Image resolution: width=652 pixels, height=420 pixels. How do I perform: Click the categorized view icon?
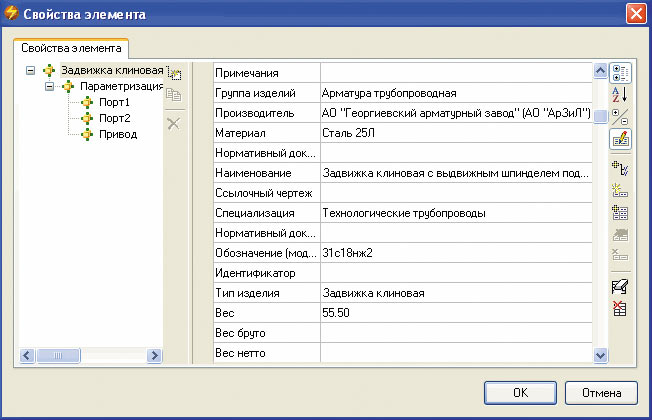(x=619, y=72)
